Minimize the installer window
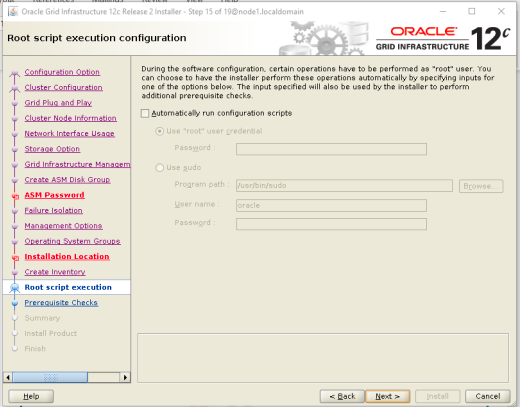This screenshot has height=407, width=520. (443, 11)
